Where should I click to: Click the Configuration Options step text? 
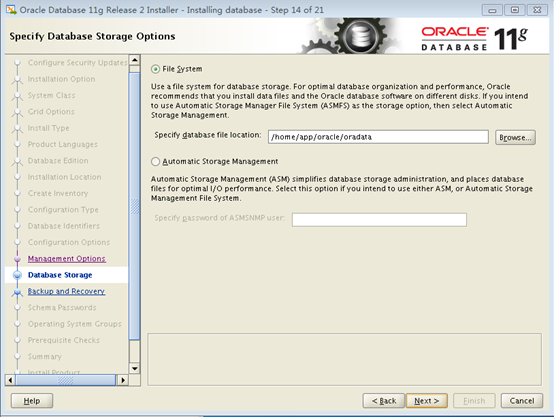pyautogui.click(x=69, y=242)
